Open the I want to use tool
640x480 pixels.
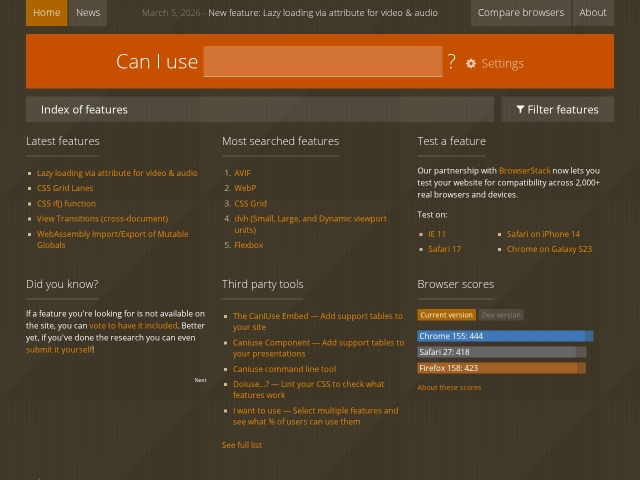[x=316, y=416]
